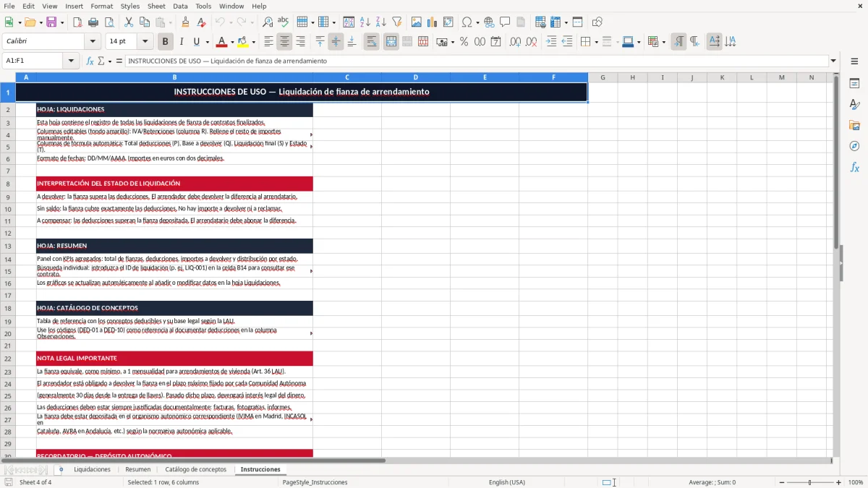Click the Save document icon
The image size is (868, 488).
pyautogui.click(x=51, y=22)
